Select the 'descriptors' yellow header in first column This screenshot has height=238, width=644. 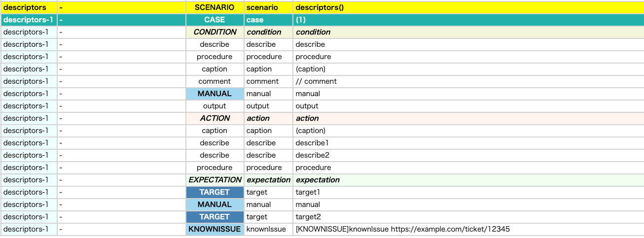tap(29, 7)
